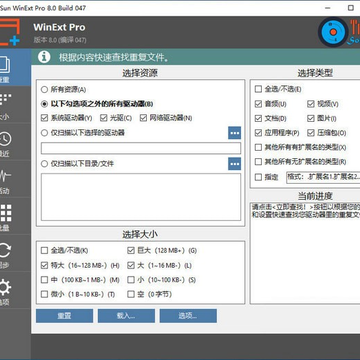Viewport: 360px width, 360px height.
Task: Uncheck 网络驱动器(N) checkbox
Action: [143, 118]
